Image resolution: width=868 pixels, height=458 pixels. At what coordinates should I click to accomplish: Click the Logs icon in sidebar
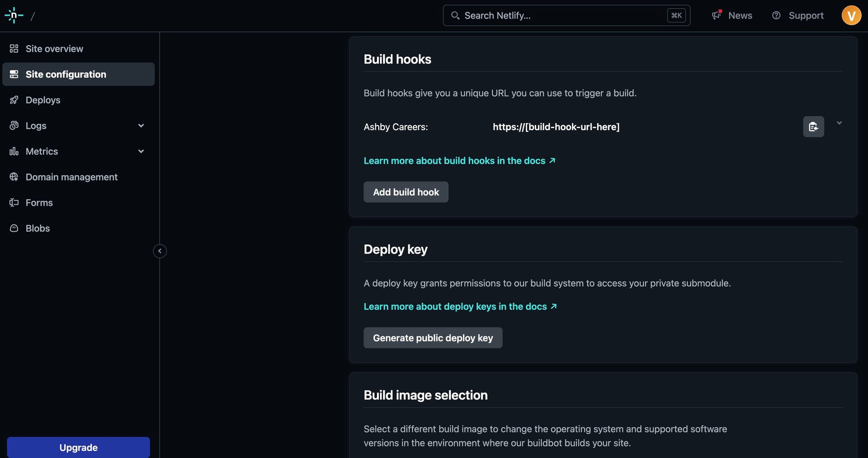click(x=14, y=126)
